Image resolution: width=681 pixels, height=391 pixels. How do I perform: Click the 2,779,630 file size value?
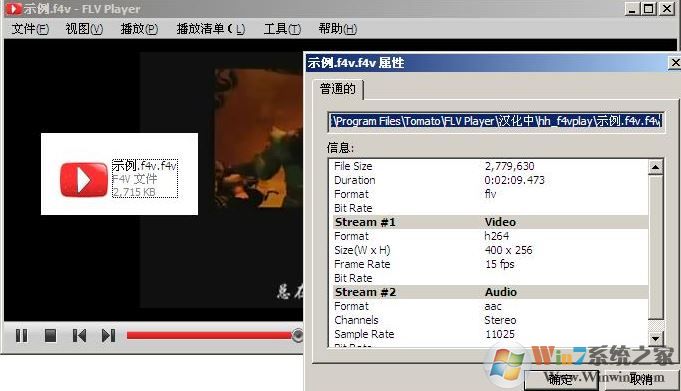pyautogui.click(x=509, y=166)
